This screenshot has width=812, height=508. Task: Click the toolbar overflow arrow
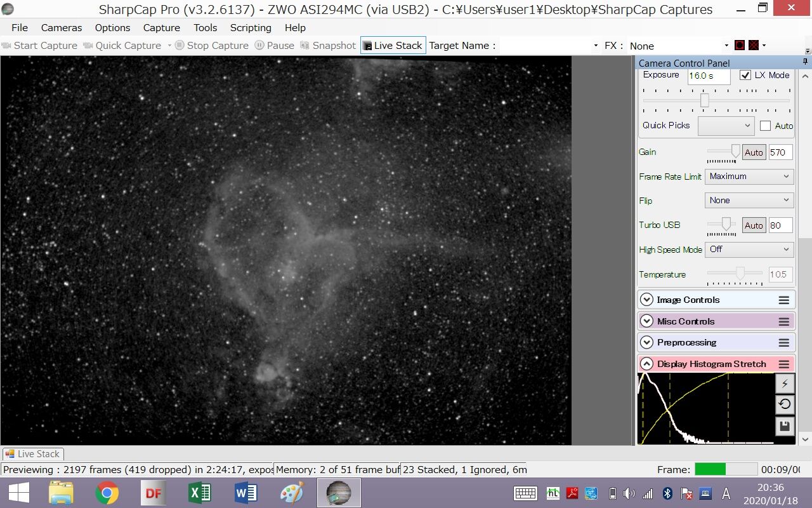tap(807, 50)
